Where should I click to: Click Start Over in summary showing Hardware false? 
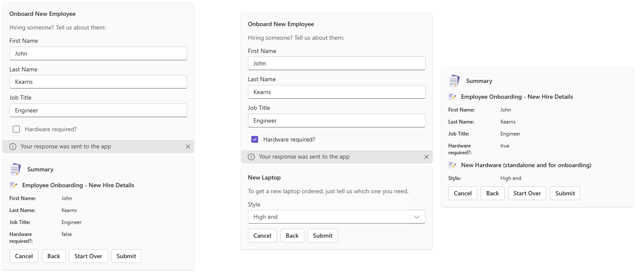click(88, 256)
